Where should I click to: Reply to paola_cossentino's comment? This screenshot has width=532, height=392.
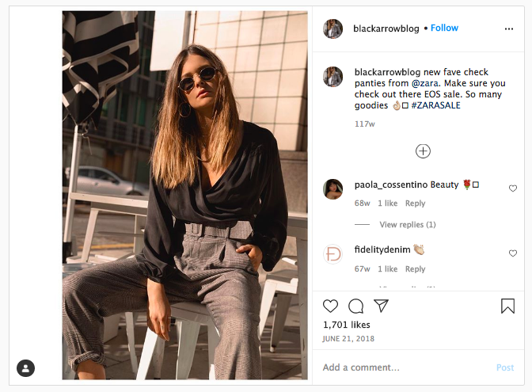pos(415,204)
